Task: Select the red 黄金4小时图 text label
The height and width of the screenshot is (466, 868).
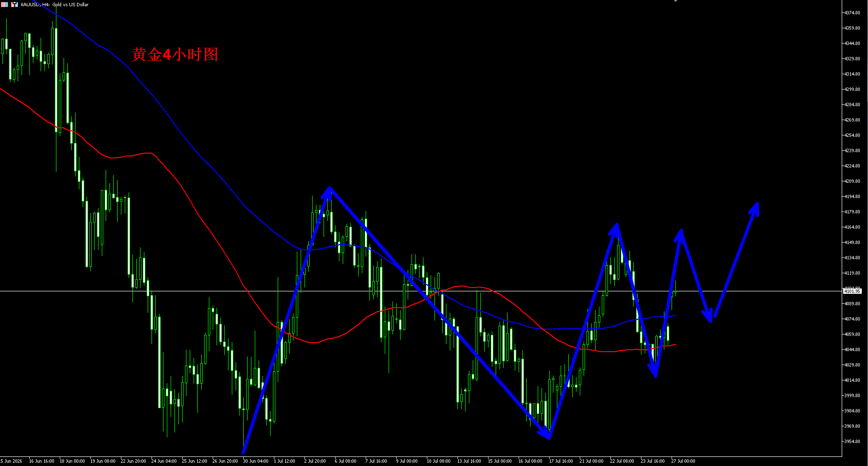Action: 175,55
